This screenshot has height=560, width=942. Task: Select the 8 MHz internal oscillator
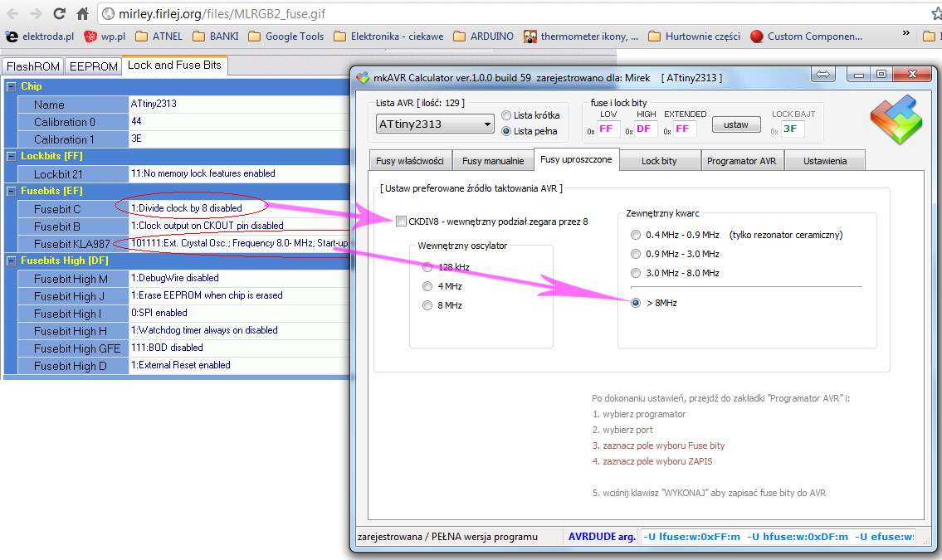click(427, 305)
